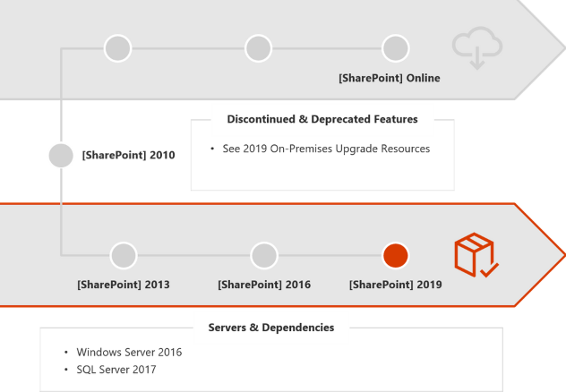Click the [SharePoint] Online label
Screen dimensions: 566x392
tap(390, 78)
